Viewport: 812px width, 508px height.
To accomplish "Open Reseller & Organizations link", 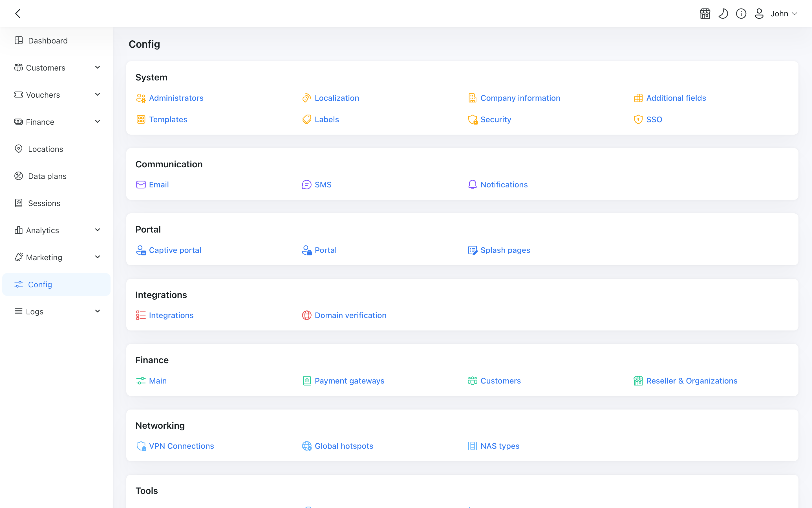I will [x=692, y=381].
